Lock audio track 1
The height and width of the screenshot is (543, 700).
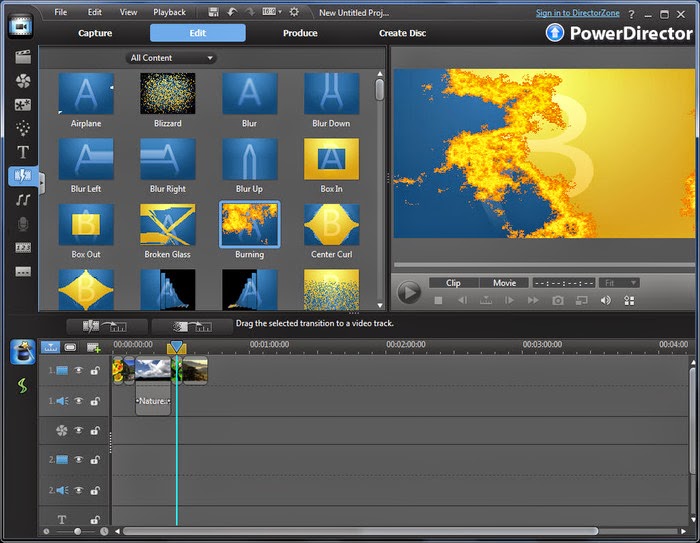point(95,401)
